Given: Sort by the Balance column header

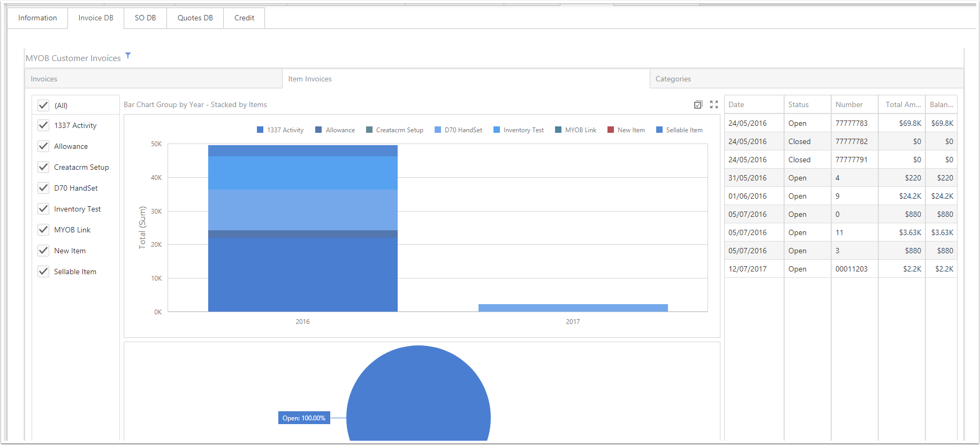Looking at the screenshot, I should [x=941, y=104].
